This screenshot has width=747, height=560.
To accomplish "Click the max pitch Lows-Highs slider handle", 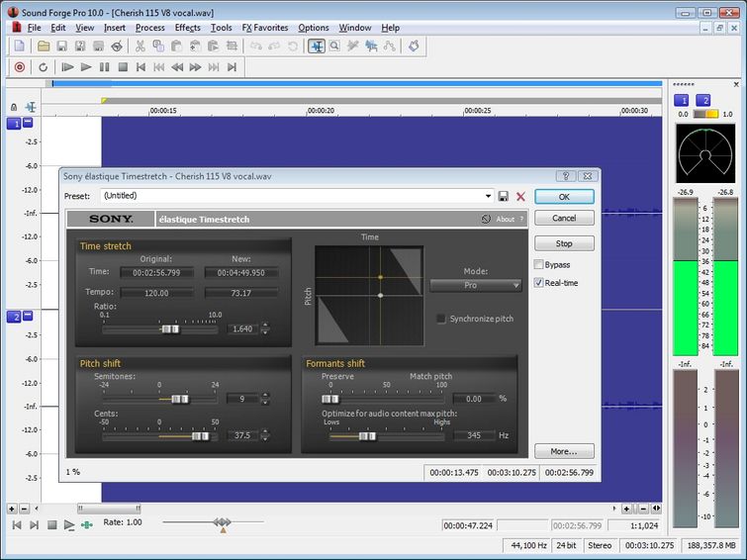I will pyautogui.click(x=367, y=436).
